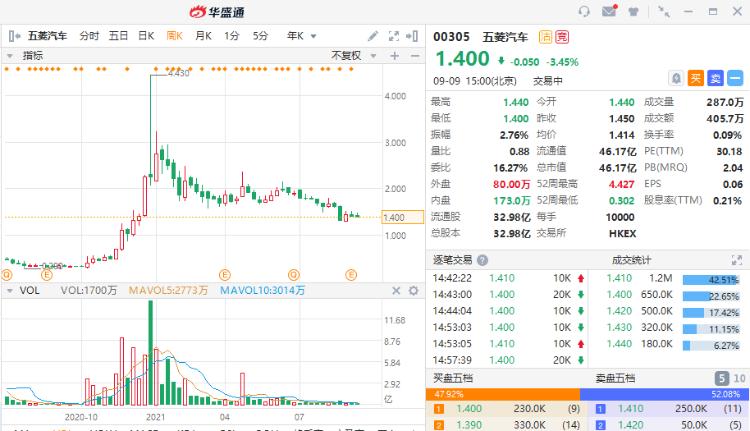Open tick-by-tick trades help icon
Image resolution: width=750 pixels, height=431 pixels.
(483, 260)
